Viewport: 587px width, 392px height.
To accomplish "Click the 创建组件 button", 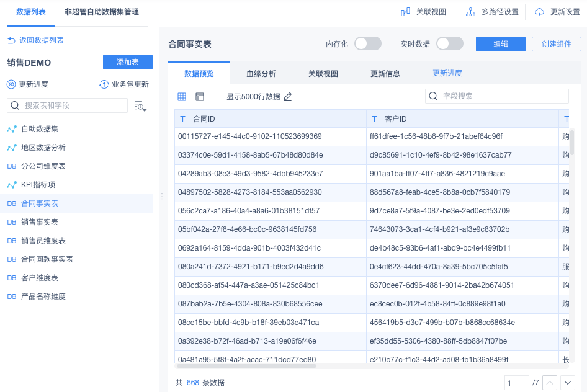I will pos(557,44).
